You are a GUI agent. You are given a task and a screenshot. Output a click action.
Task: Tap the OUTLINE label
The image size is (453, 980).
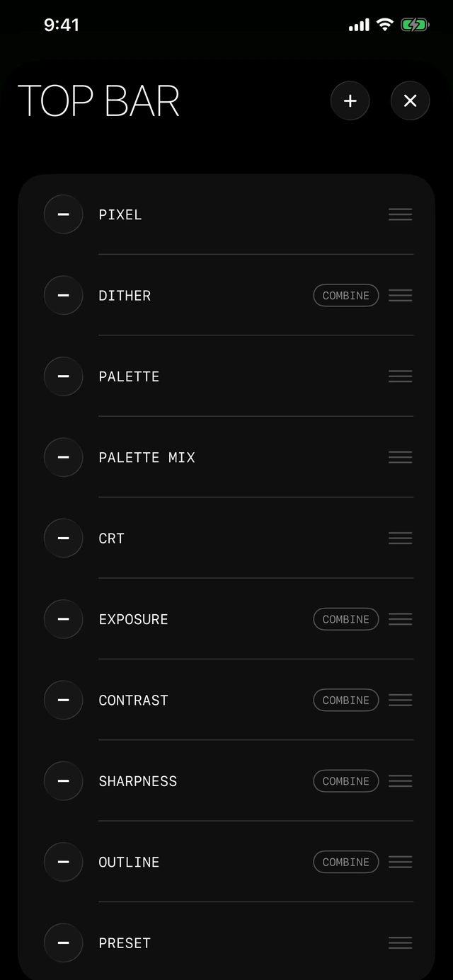(129, 862)
